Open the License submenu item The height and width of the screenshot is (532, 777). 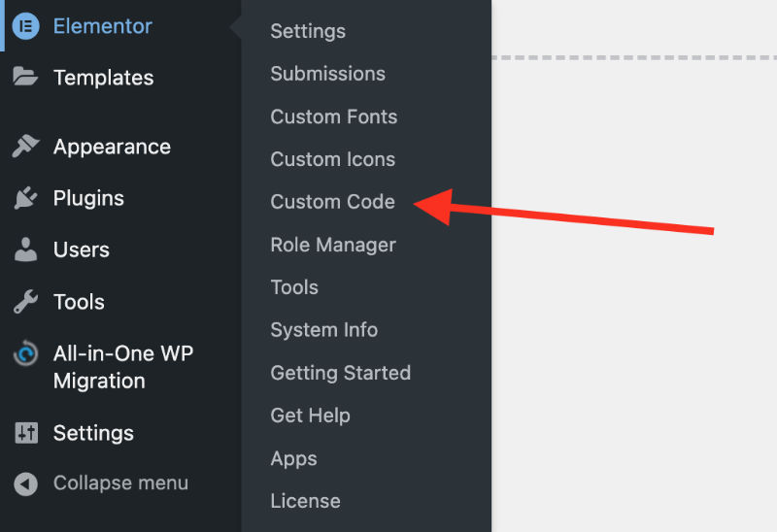click(306, 501)
